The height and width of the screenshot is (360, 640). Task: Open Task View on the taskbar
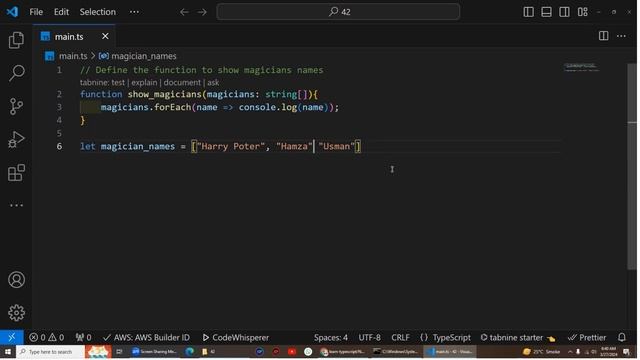(x=119, y=352)
